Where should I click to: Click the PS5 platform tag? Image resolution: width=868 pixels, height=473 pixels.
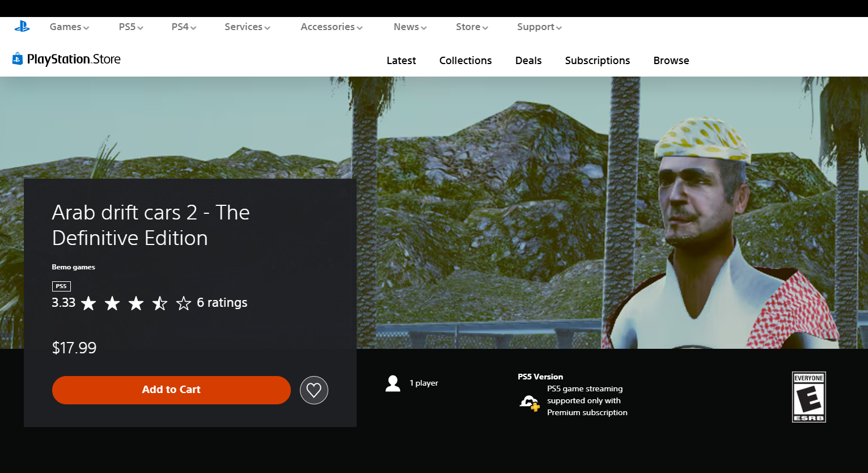(61, 286)
